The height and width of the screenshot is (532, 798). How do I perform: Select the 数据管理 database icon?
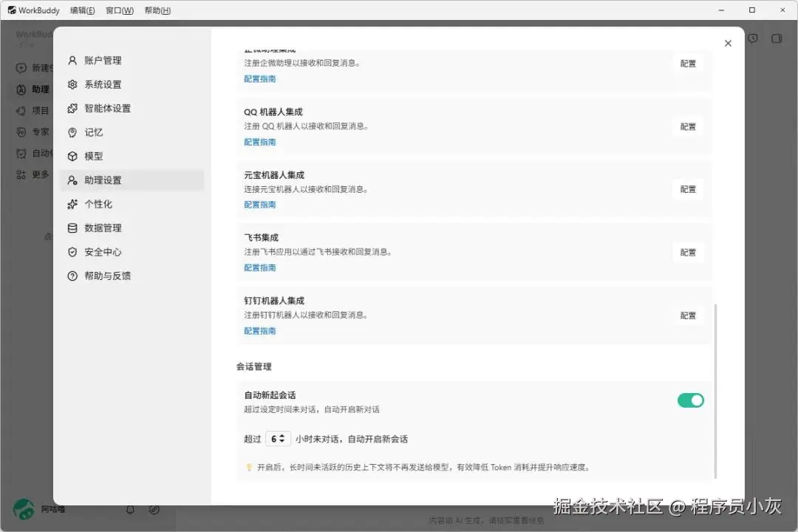72,228
